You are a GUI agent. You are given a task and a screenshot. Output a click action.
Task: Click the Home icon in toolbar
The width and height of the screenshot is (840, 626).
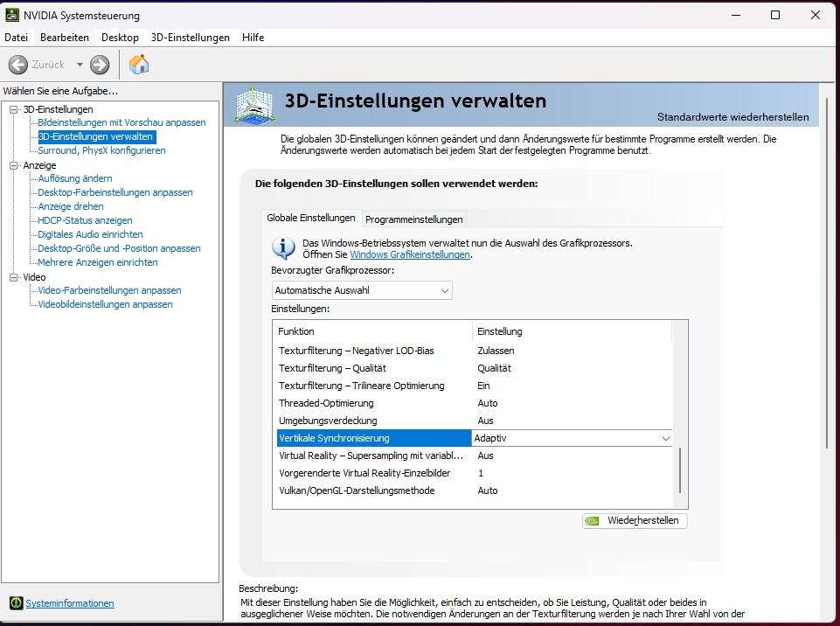tap(139, 65)
